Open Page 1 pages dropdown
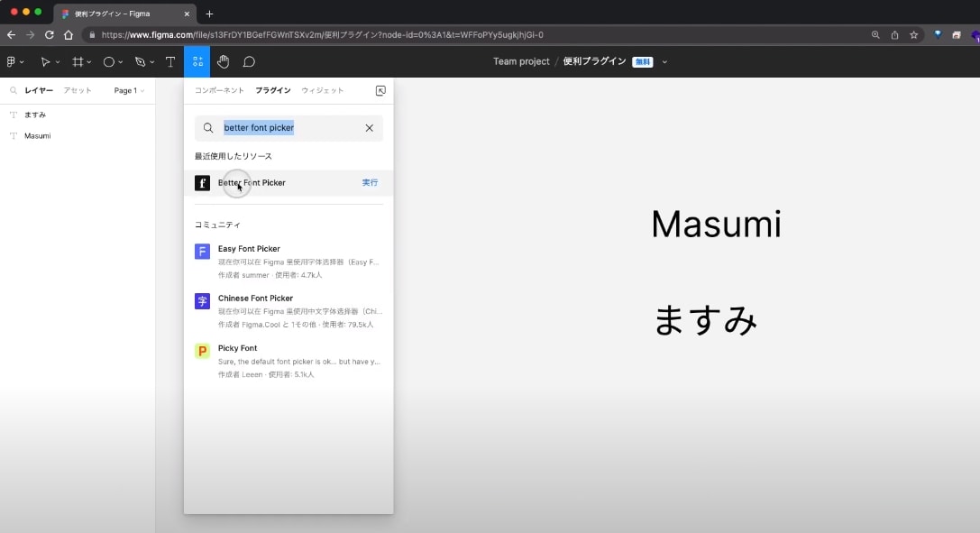Viewport: 980px width, 533px height. coord(130,90)
